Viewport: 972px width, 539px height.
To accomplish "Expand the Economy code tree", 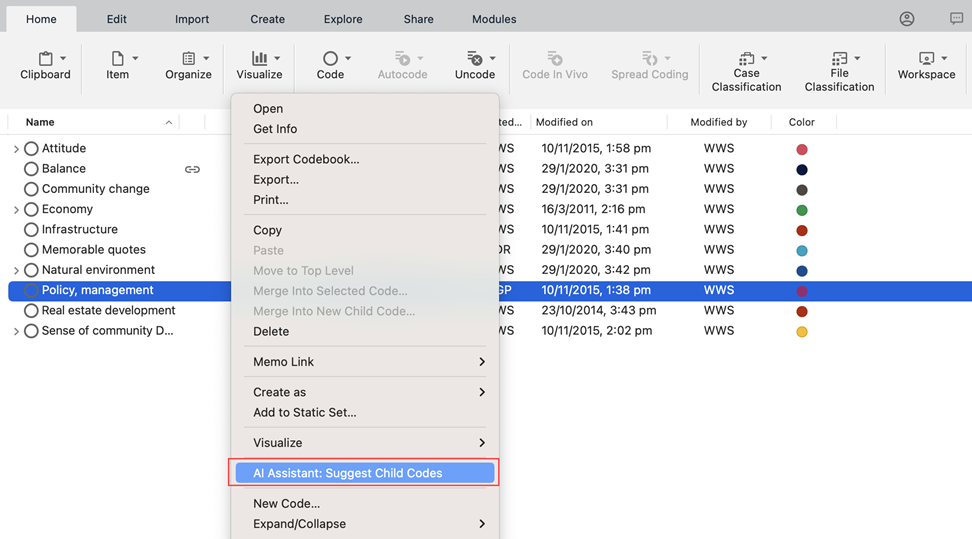I will (x=16, y=210).
